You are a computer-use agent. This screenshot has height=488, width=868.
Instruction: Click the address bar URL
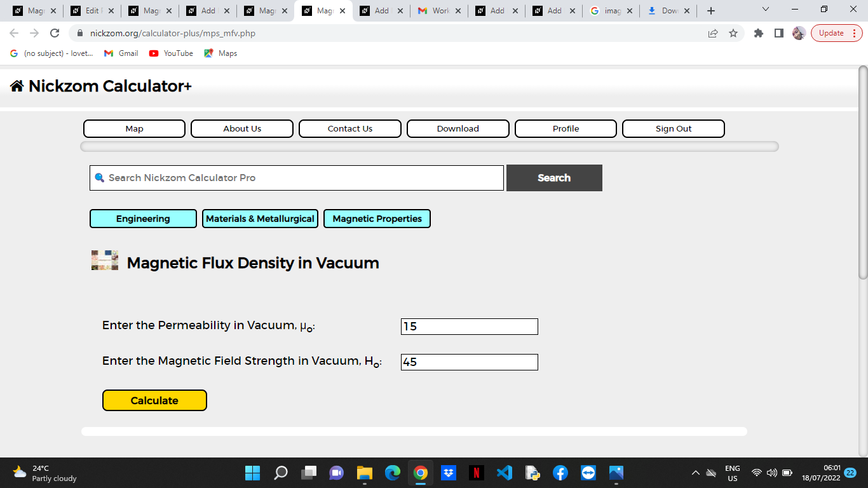[172, 33]
